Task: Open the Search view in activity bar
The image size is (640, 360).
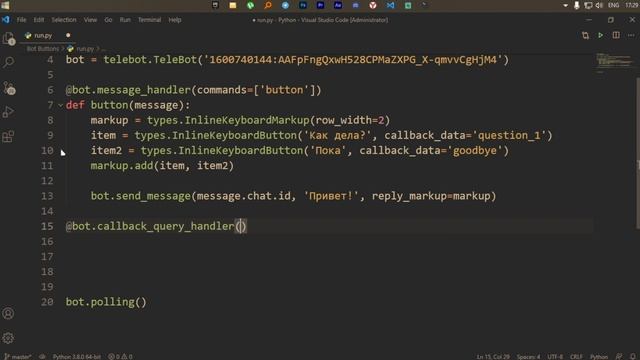Action: click(9, 62)
